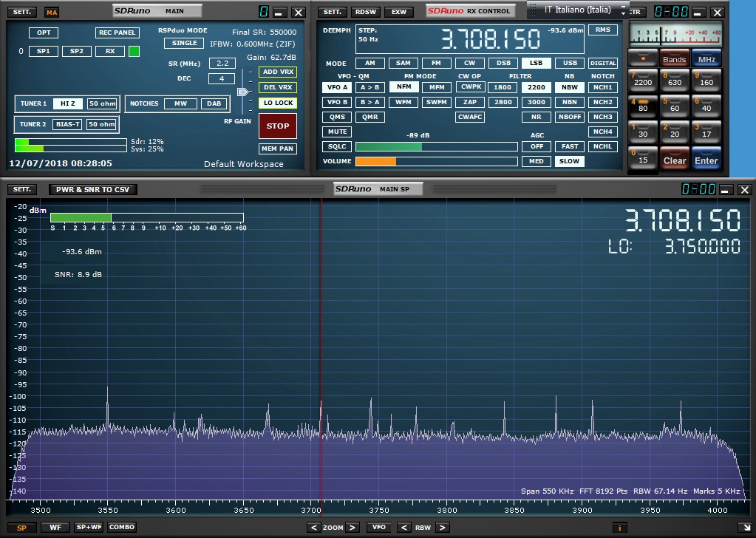Image resolution: width=756 pixels, height=538 pixels.
Task: Enable the NCH1 notch filter
Action: pyautogui.click(x=603, y=87)
